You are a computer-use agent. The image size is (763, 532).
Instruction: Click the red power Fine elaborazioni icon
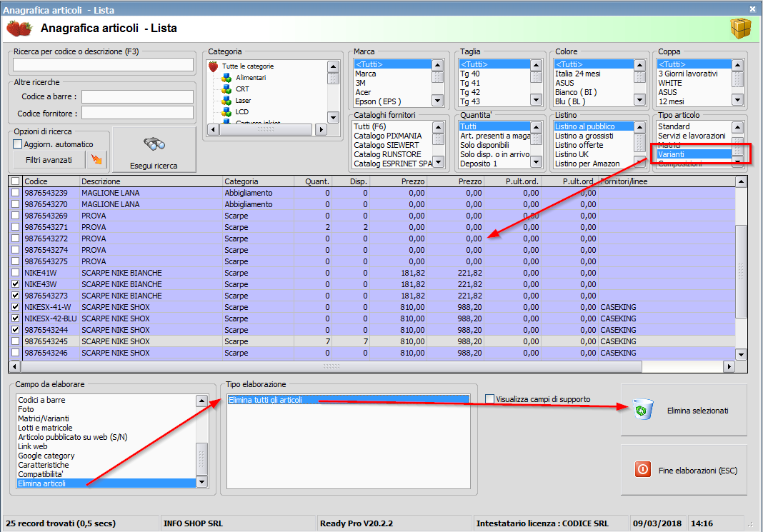tap(643, 470)
